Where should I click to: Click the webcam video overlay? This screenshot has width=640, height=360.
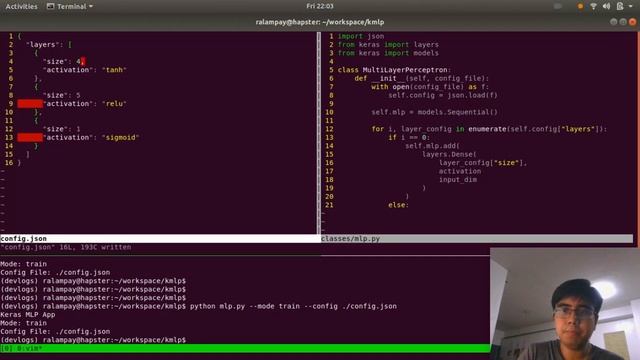[565, 304]
